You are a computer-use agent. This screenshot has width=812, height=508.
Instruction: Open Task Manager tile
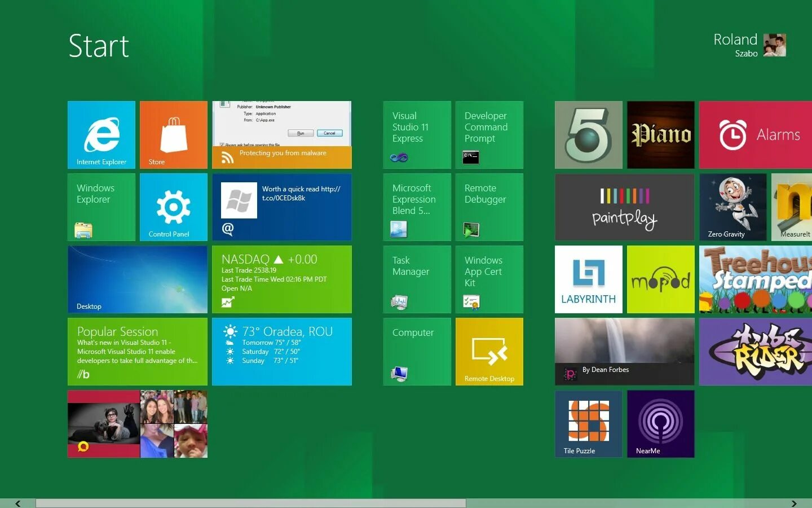(417, 279)
